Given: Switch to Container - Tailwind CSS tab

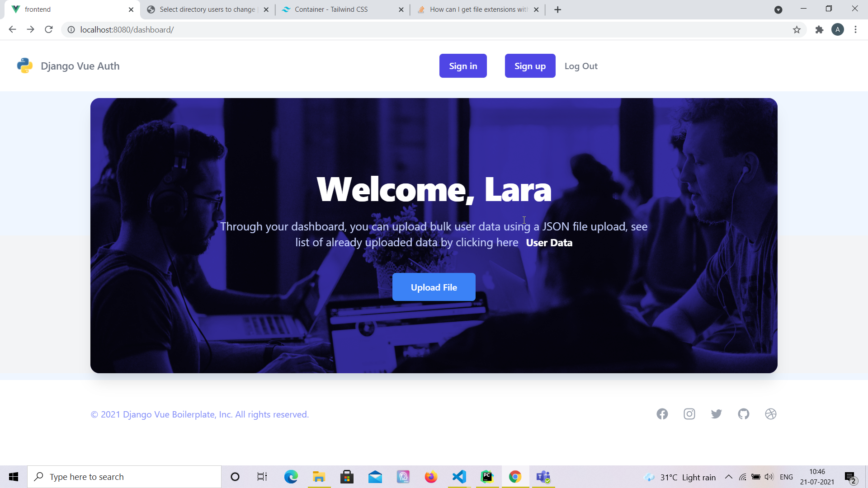Looking at the screenshot, I should point(331,9).
